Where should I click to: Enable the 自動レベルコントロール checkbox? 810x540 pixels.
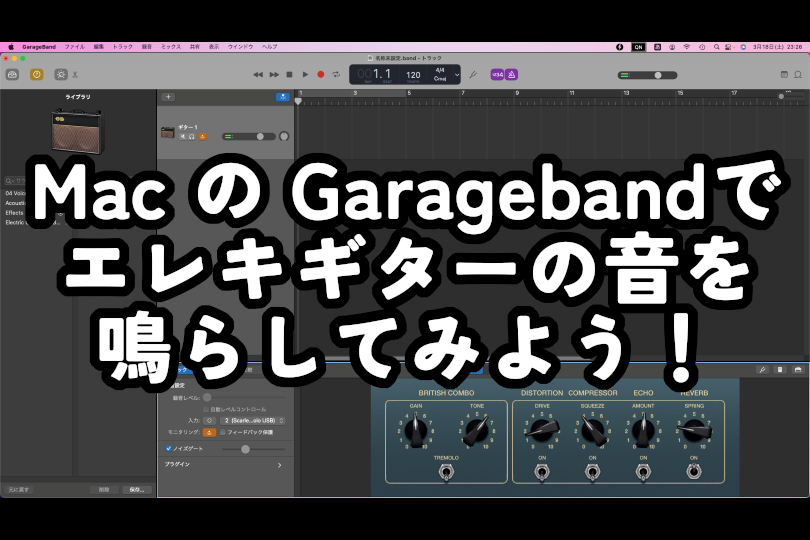206,409
